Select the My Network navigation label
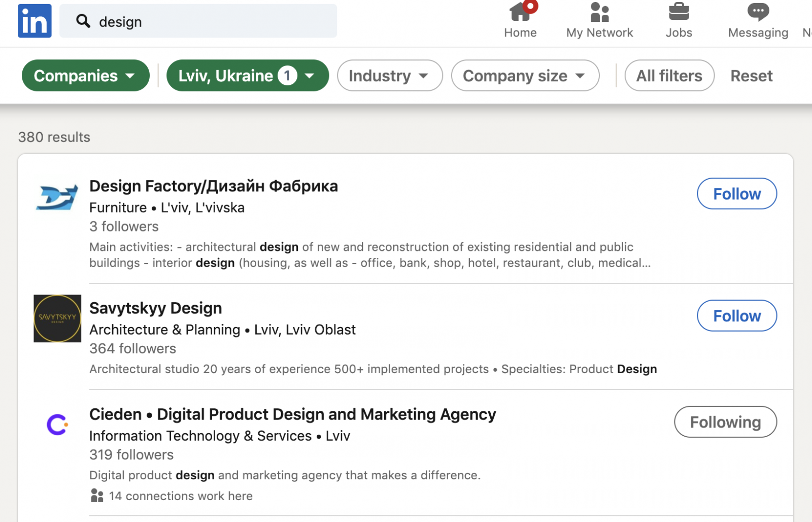 pos(599,32)
